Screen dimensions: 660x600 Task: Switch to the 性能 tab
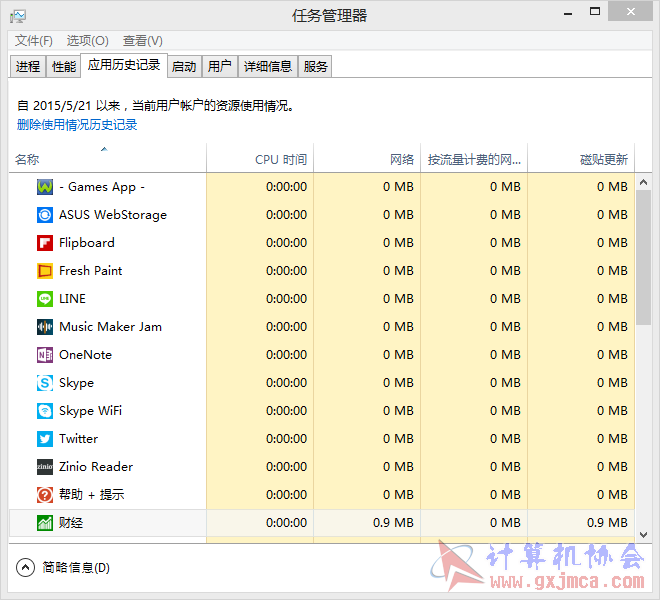tap(63, 66)
